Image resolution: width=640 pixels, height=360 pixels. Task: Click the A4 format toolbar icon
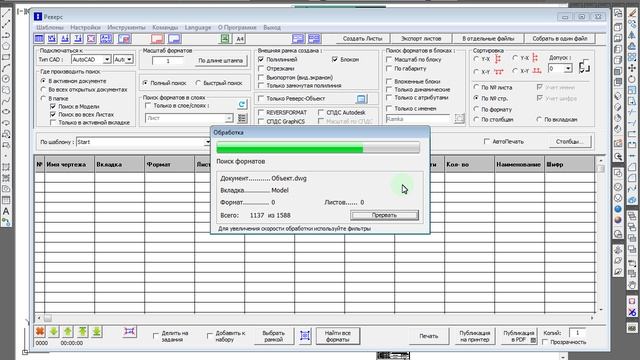[x=240, y=39]
